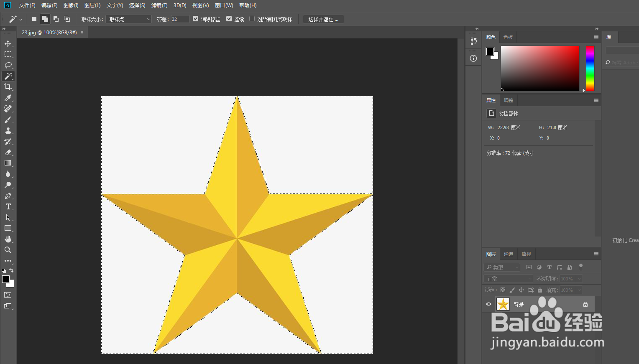Select the Zoom tool
This screenshot has height=364, width=639.
pyautogui.click(x=8, y=250)
